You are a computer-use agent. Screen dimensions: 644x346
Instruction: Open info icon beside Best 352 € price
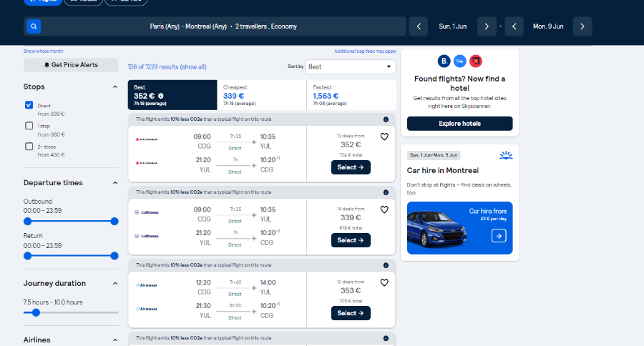pos(161,96)
